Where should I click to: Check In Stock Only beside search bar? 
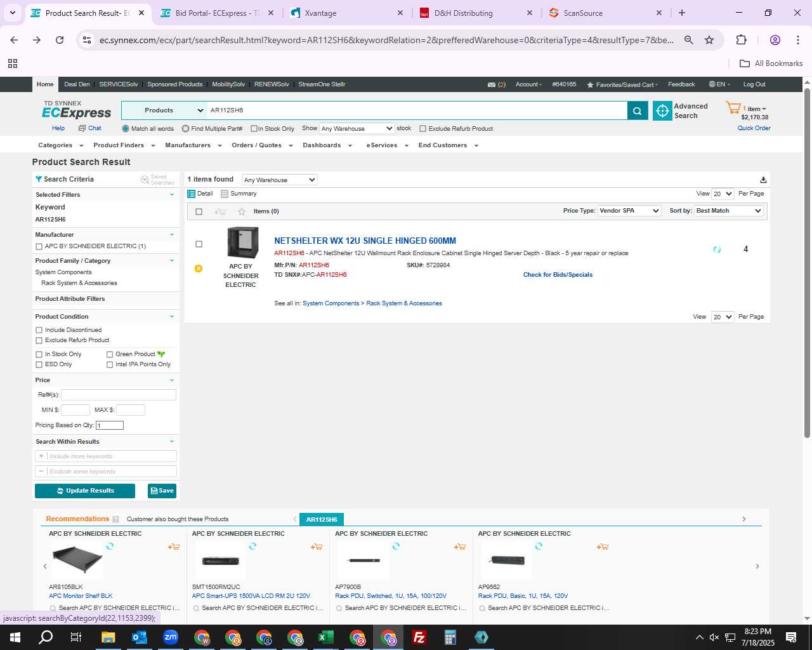coord(254,129)
